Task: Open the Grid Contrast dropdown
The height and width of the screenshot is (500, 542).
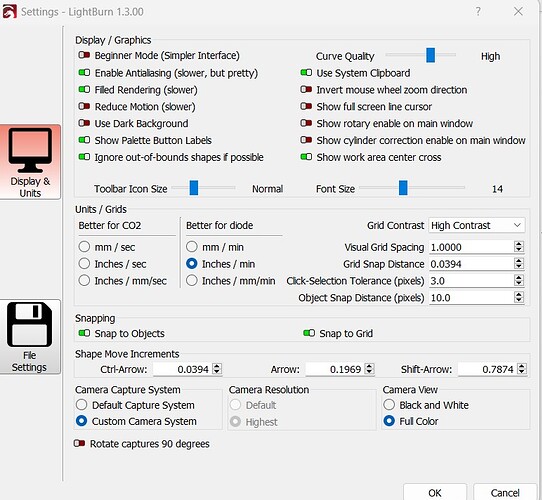Action: point(477,225)
